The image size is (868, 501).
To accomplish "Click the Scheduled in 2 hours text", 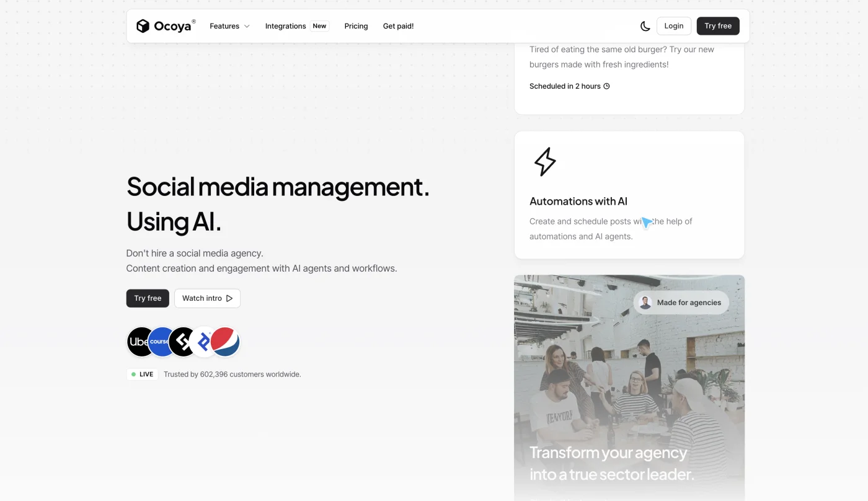I will coord(565,86).
